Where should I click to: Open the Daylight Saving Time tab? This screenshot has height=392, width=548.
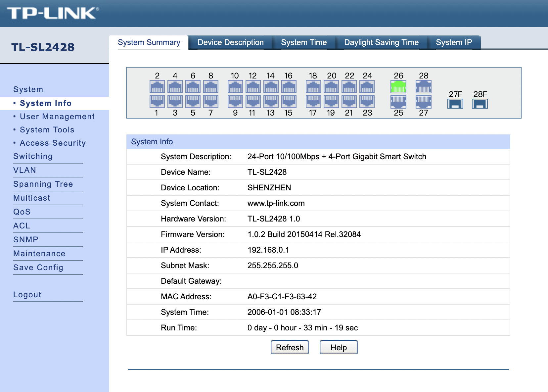tap(381, 42)
